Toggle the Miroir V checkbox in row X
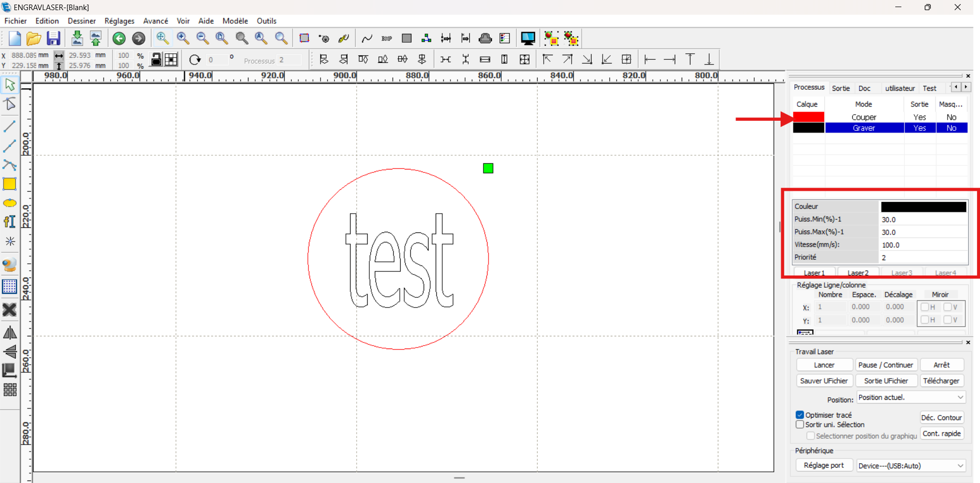980x483 pixels. tap(947, 307)
